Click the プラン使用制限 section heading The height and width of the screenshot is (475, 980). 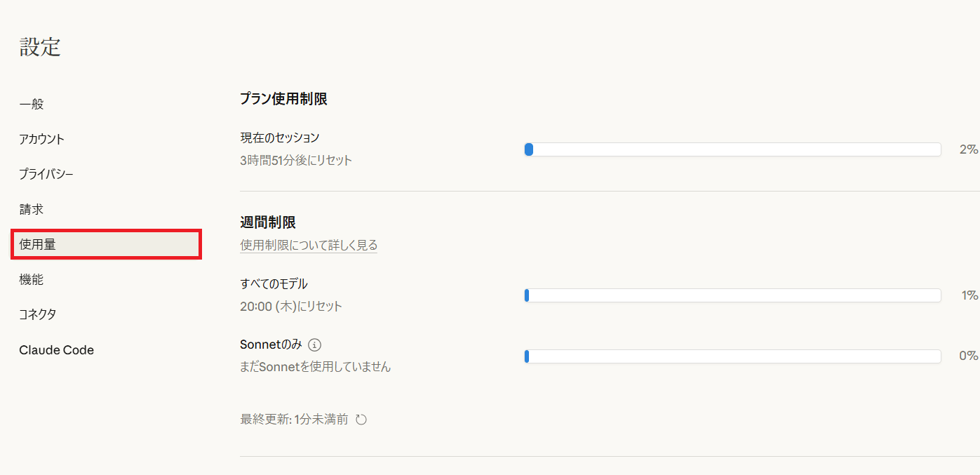tap(283, 99)
